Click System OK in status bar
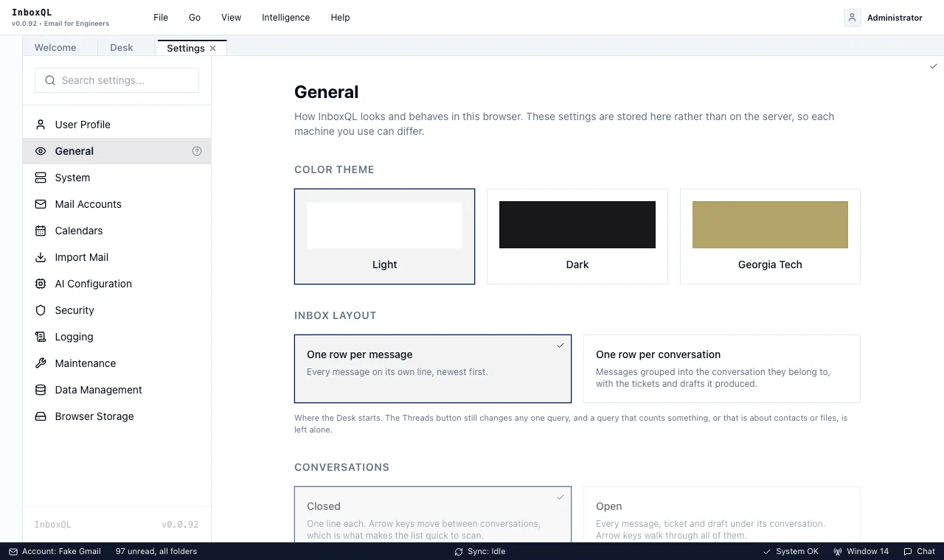 [x=791, y=551]
